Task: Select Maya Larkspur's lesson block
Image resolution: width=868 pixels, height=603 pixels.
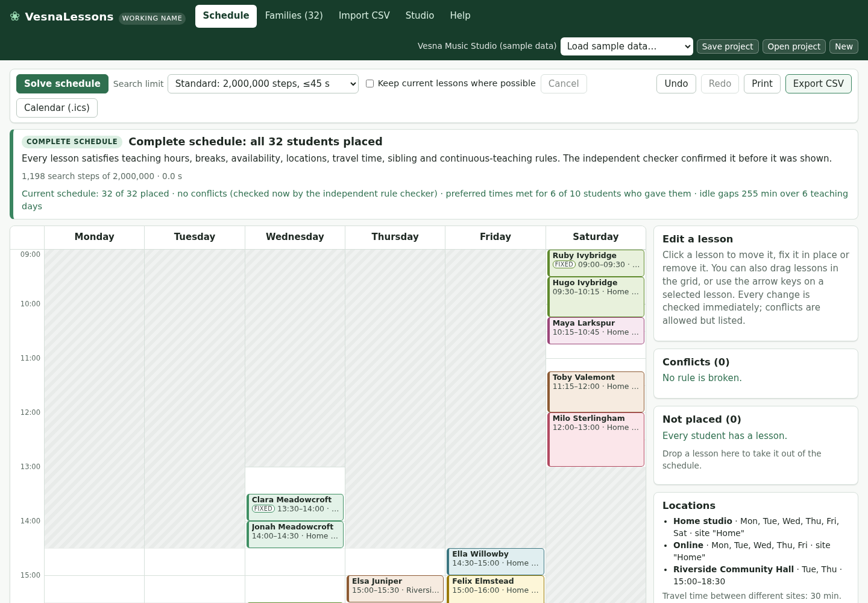Action: [x=596, y=330]
